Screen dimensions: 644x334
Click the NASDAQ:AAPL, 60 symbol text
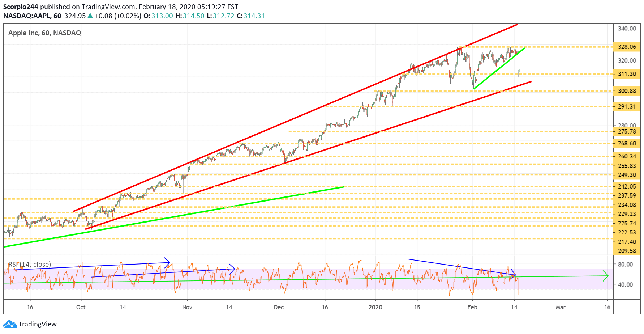tap(32, 16)
